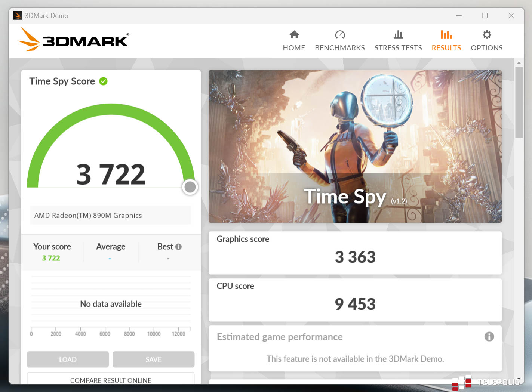
Task: Open Benchmarks via the gauge icon
Action: click(340, 35)
